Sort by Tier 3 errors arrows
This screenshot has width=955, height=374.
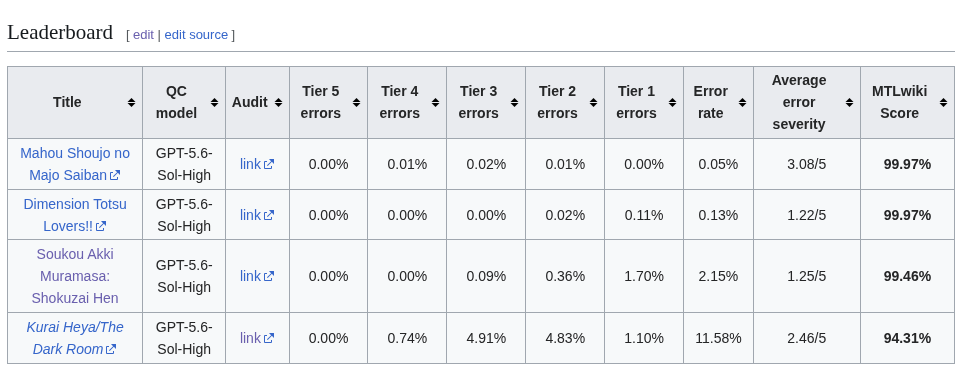515,102
